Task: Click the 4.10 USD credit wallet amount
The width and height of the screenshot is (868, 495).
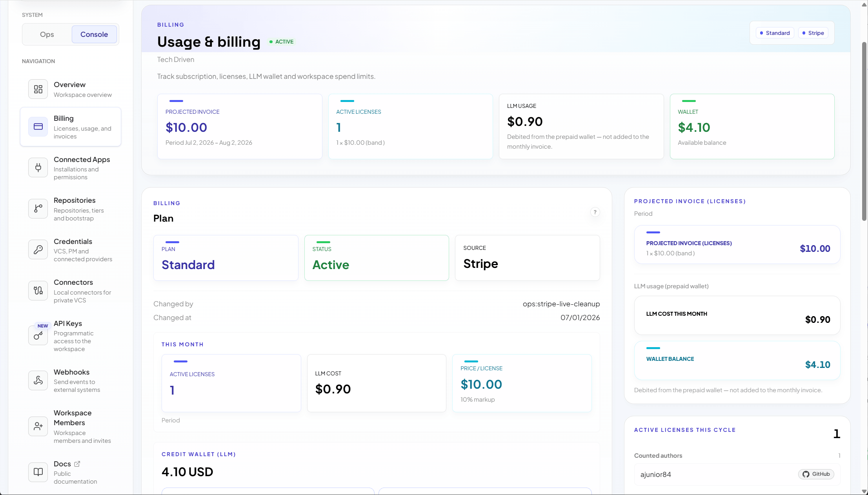Action: point(187,472)
